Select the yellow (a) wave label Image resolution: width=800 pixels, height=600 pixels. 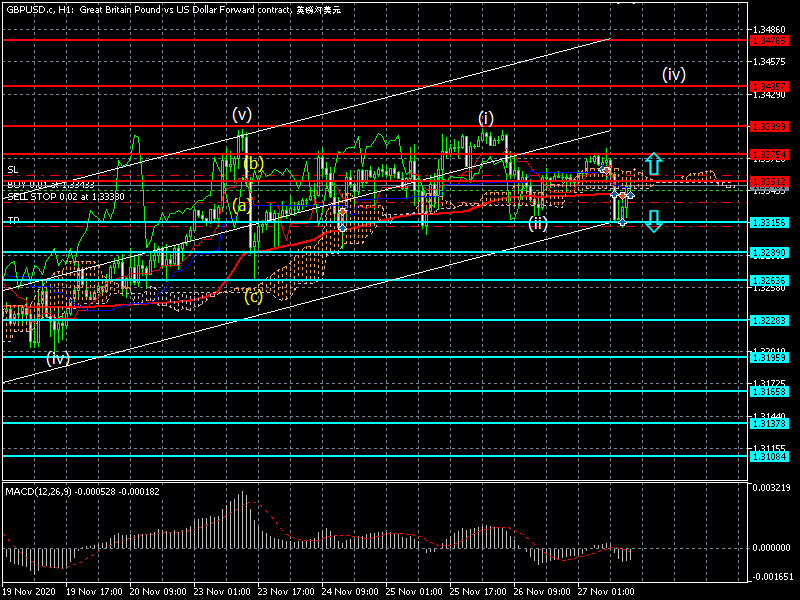241,206
